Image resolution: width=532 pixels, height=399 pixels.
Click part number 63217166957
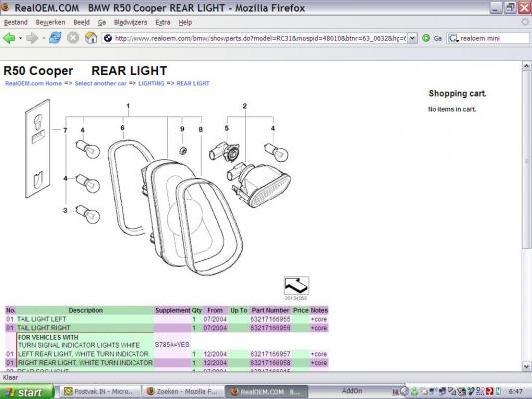(x=270, y=354)
